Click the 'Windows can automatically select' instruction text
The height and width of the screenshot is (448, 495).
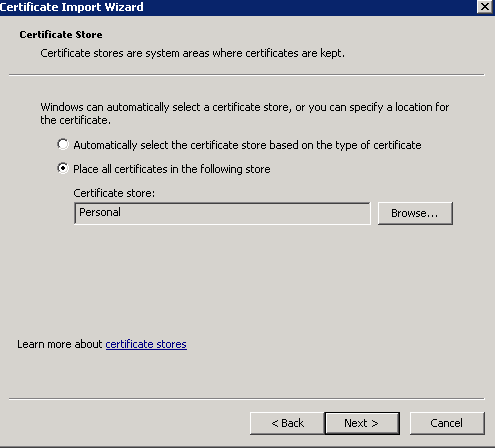pyautogui.click(x=245, y=113)
